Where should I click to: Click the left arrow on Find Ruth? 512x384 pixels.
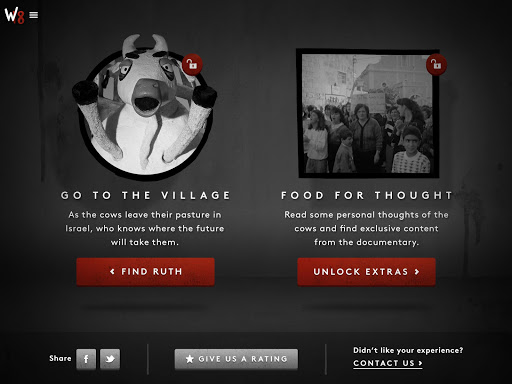[112, 272]
